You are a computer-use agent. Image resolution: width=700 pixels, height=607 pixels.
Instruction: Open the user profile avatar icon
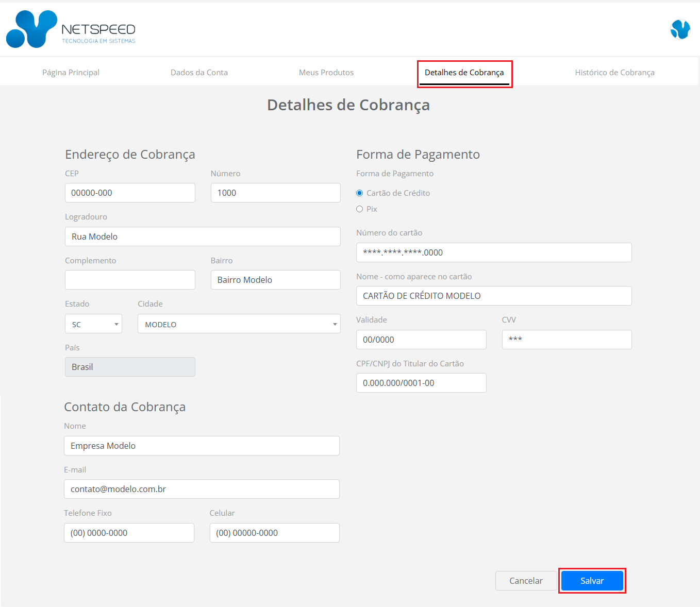[680, 29]
